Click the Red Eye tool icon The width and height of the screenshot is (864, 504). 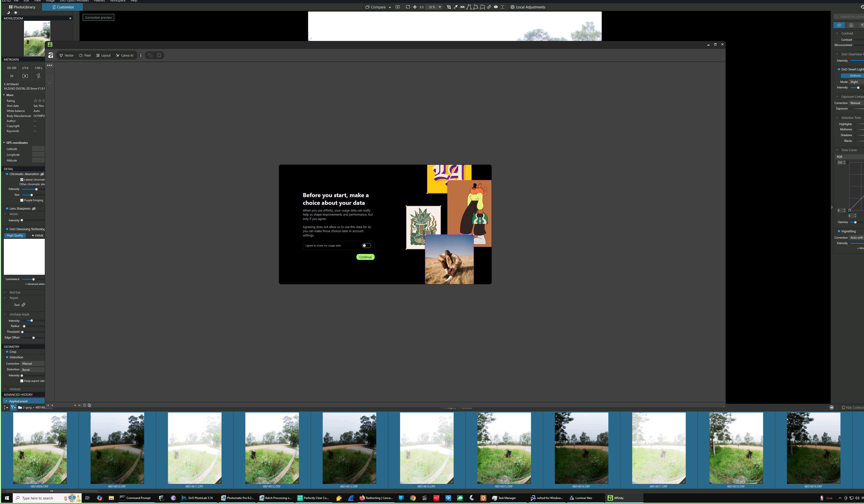(x=496, y=7)
